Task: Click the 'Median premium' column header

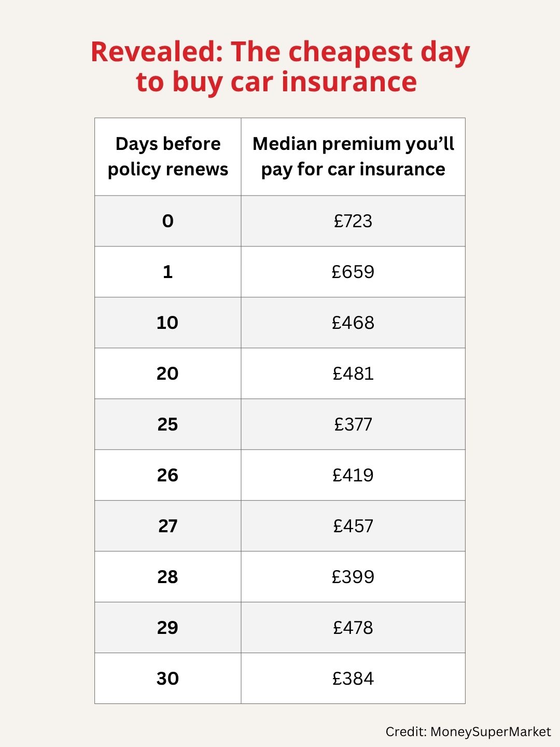Action: [353, 156]
